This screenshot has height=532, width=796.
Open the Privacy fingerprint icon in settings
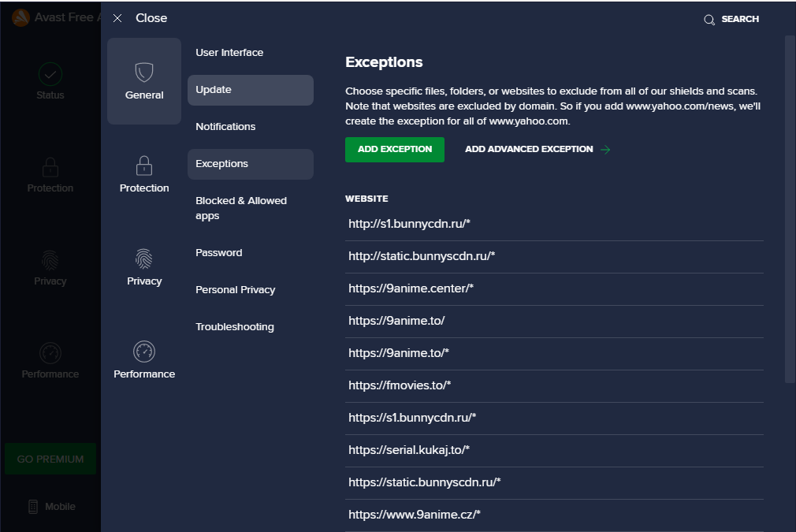pos(144,259)
